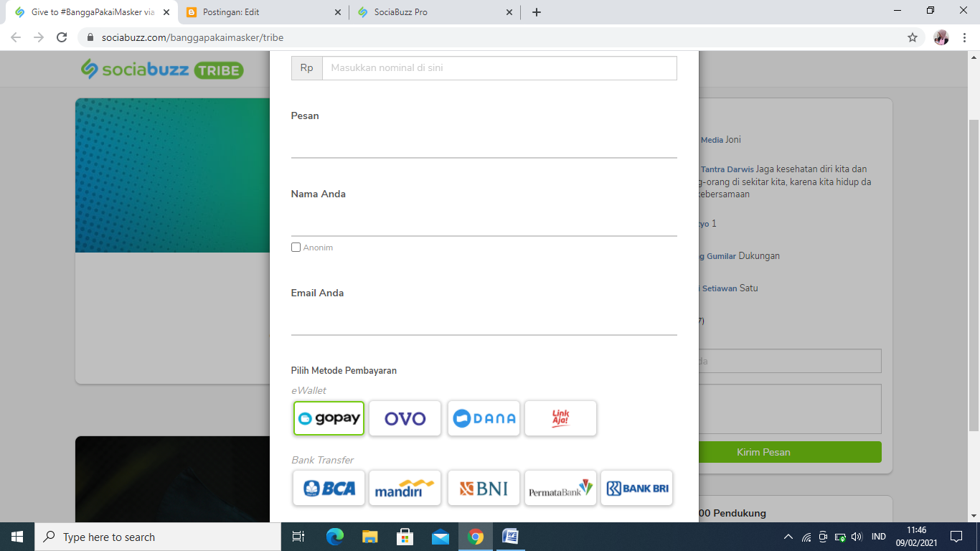
Task: Switch to Chrome in taskbar
Action: [x=475, y=537]
